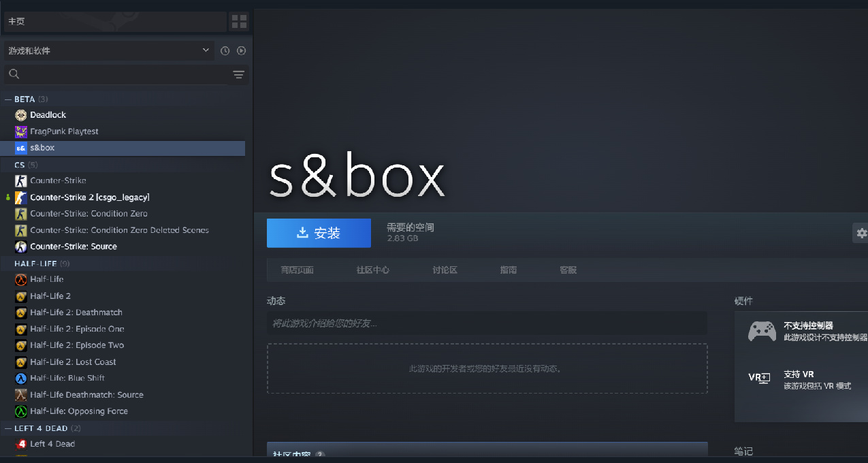This screenshot has width=868, height=463.
Task: Click the VR support icon
Action: (759, 378)
